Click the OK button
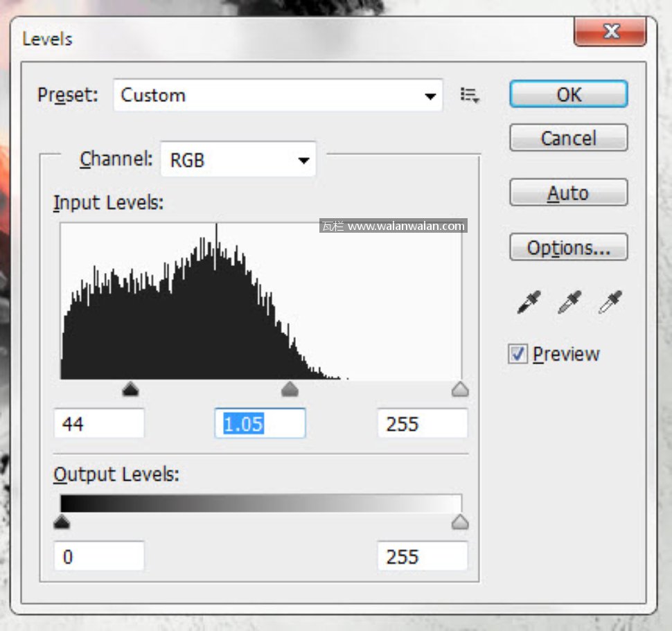Screen dimensions: 672x631 [x=568, y=95]
